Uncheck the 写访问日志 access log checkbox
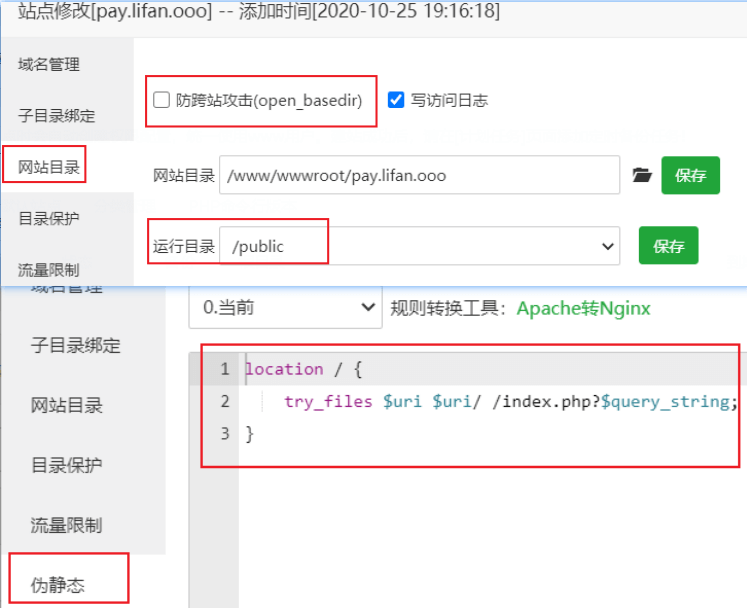 (x=396, y=100)
